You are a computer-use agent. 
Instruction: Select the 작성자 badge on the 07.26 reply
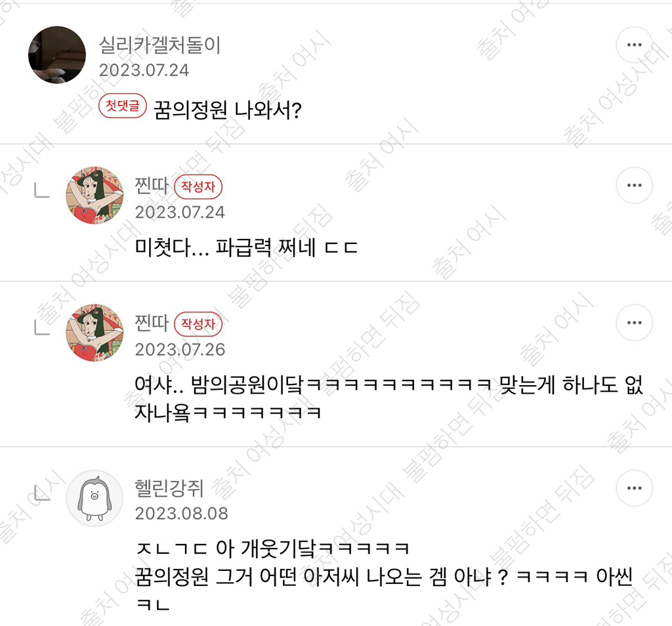198,324
